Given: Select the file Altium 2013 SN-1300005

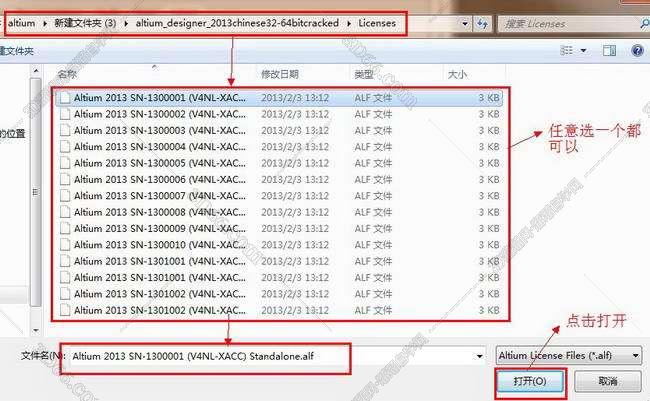Looking at the screenshot, I should click(x=279, y=163).
